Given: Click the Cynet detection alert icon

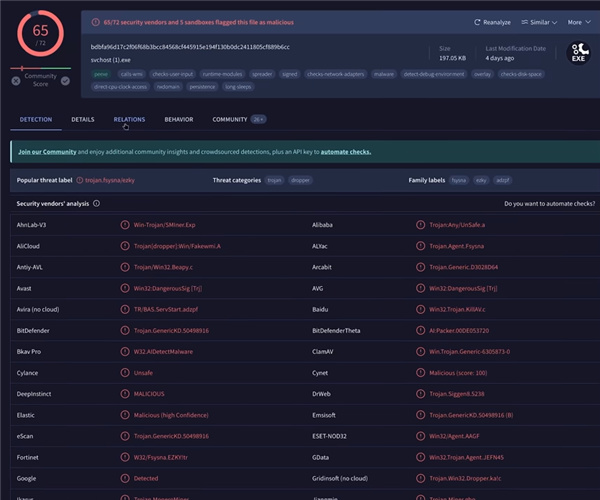Looking at the screenshot, I should pyautogui.click(x=420, y=373).
